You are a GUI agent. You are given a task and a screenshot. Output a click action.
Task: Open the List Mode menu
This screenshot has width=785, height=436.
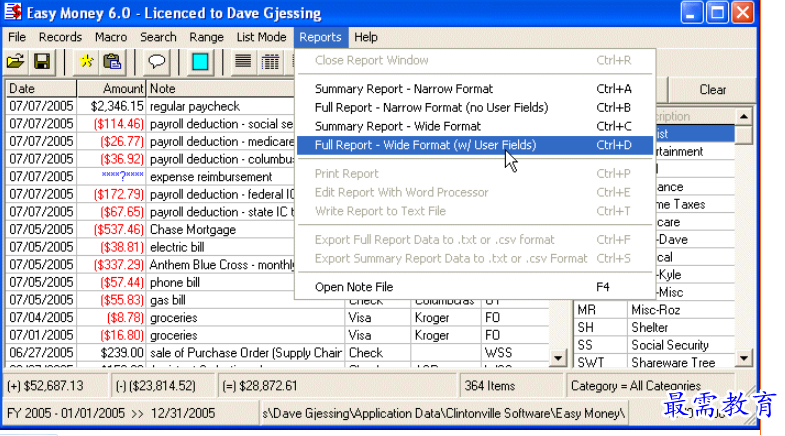tap(261, 37)
